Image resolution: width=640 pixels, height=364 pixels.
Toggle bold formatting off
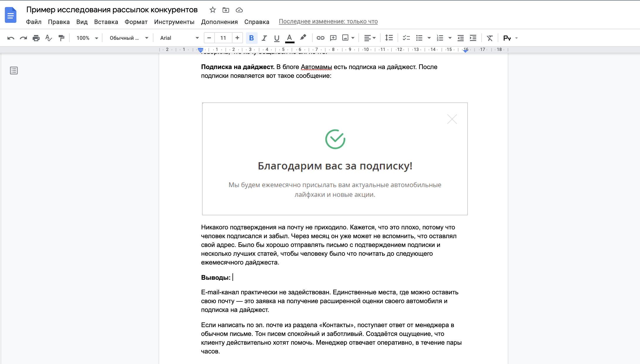[x=251, y=38]
